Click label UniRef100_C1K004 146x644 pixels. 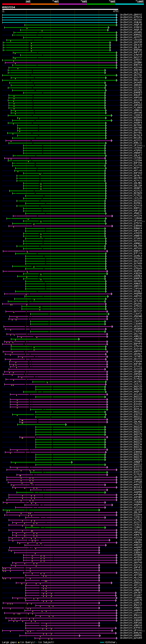pyautogui.click(x=131, y=613)
